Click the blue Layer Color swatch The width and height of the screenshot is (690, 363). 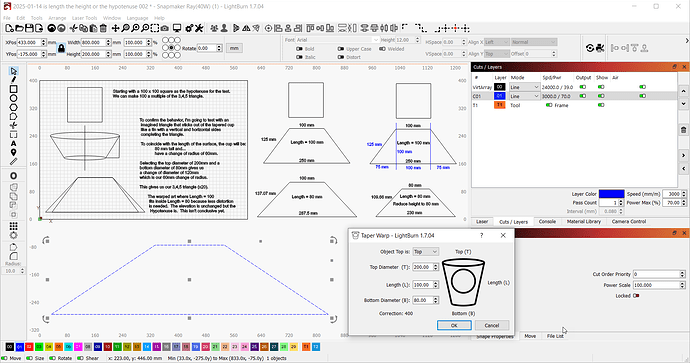(x=612, y=194)
